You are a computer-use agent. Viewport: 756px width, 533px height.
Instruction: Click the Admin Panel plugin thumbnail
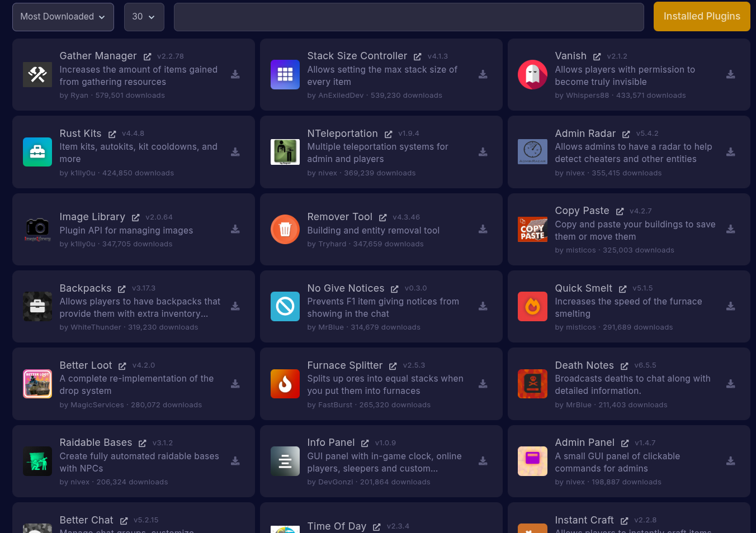click(532, 461)
